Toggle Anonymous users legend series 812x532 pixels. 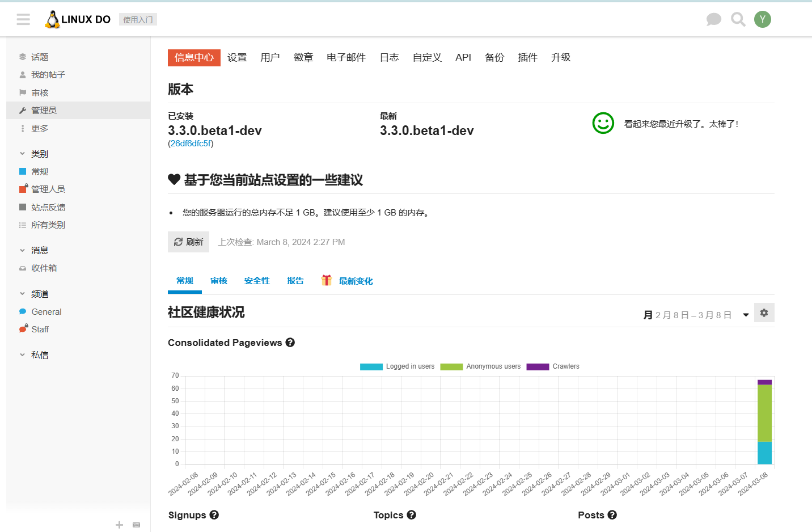pyautogui.click(x=480, y=366)
